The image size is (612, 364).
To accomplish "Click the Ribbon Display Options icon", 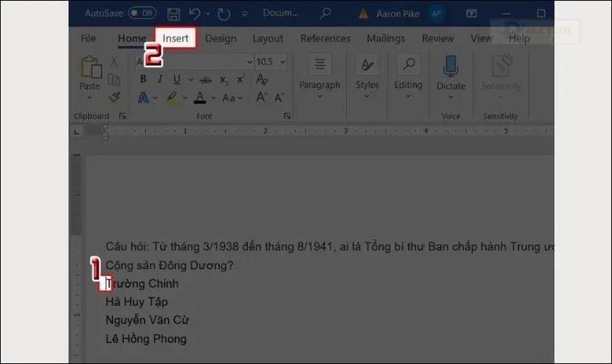I will (471, 14).
